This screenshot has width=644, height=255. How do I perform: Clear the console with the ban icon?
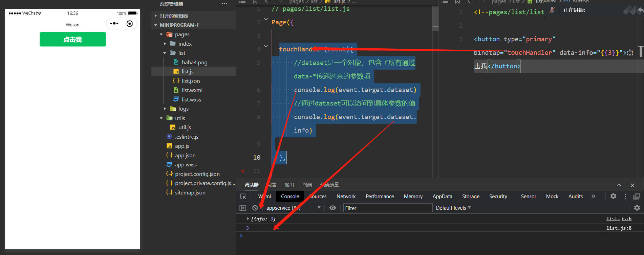pyautogui.click(x=255, y=208)
